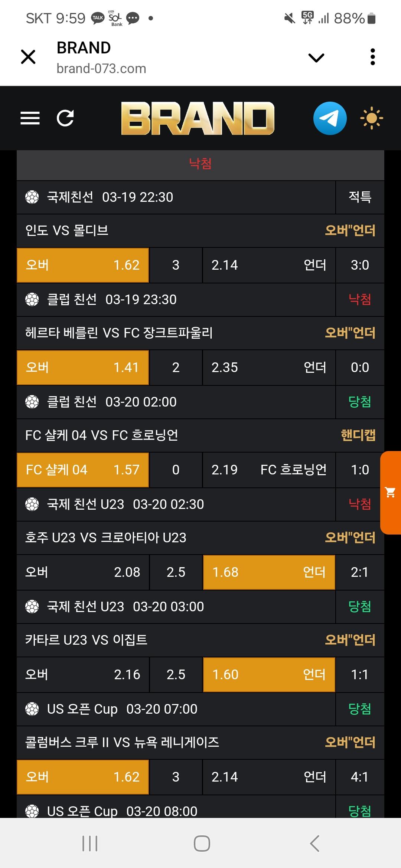Close the in-app browser with X
This screenshot has height=868, width=401.
[x=28, y=57]
